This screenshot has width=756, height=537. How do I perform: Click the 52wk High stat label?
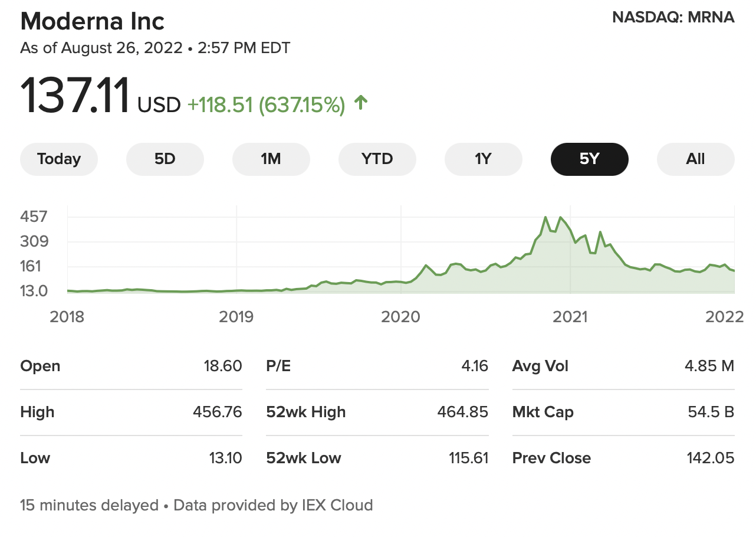point(306,412)
